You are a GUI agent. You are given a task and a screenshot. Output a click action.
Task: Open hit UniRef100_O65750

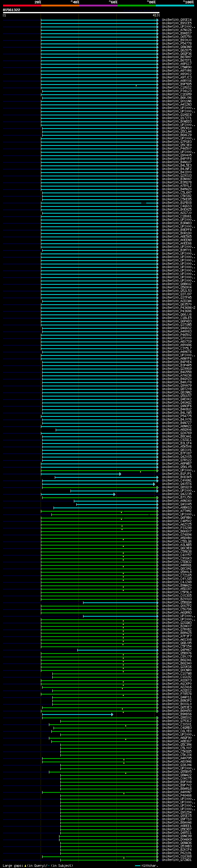177,37
